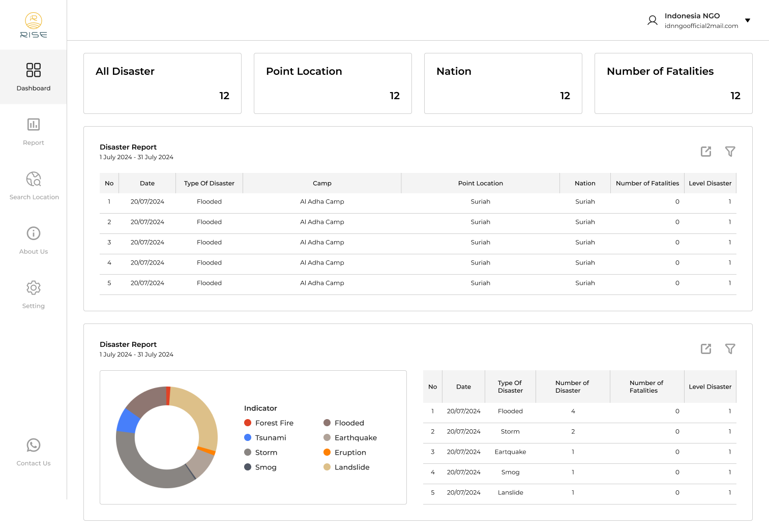Viewport: 769px width, 532px height.
Task: Open the Contact Us WhatsApp icon
Action: click(34, 445)
